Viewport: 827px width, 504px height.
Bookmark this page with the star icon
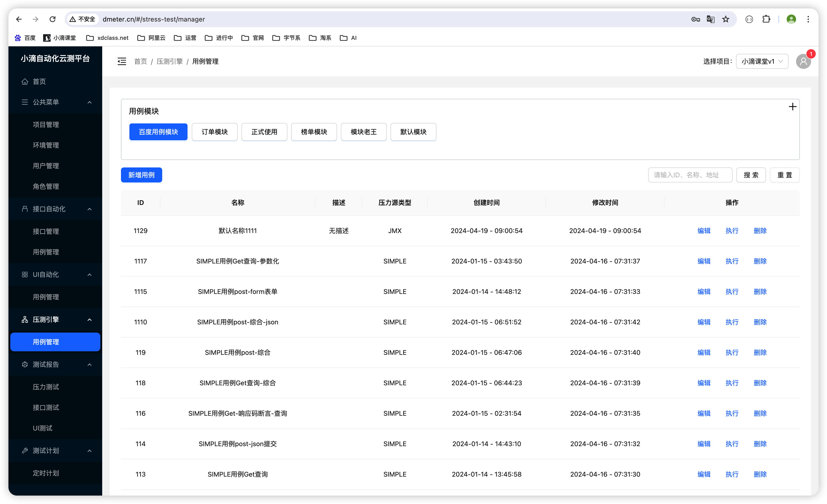[726, 19]
